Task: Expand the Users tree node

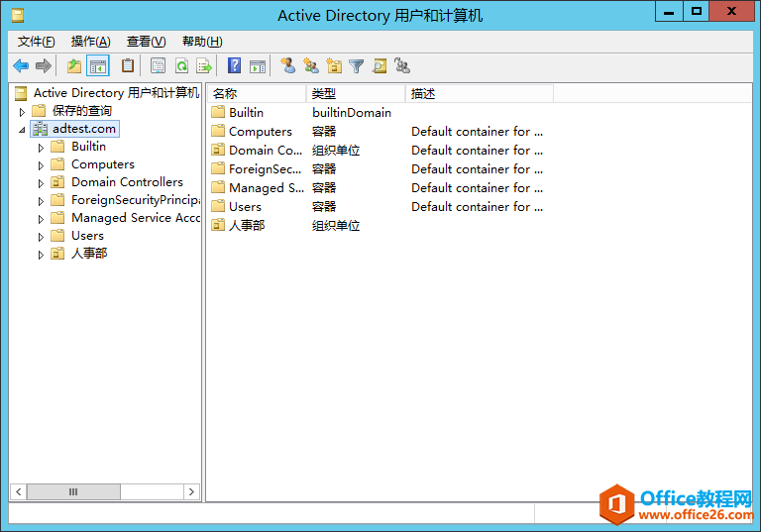Action: pyautogui.click(x=41, y=237)
